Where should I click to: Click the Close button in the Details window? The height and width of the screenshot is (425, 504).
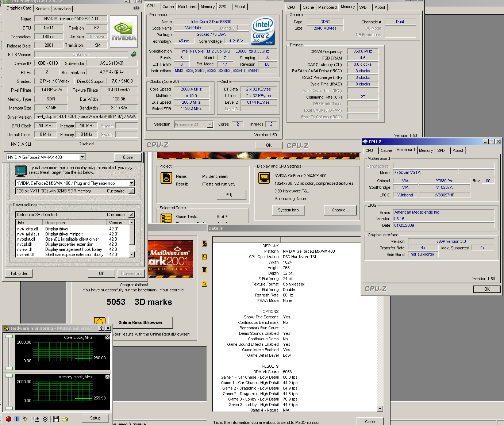370,422
